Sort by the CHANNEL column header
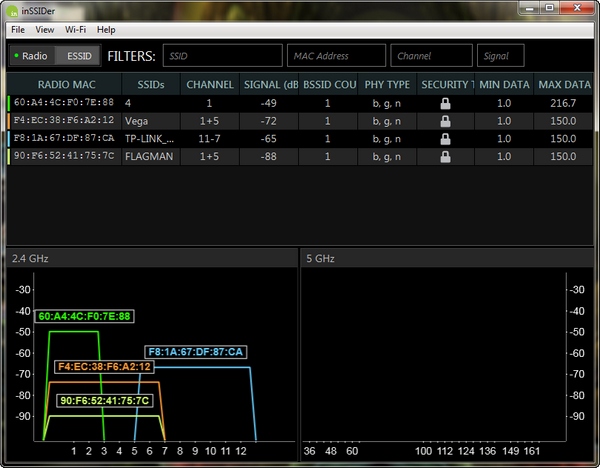600x468 pixels. (210, 85)
